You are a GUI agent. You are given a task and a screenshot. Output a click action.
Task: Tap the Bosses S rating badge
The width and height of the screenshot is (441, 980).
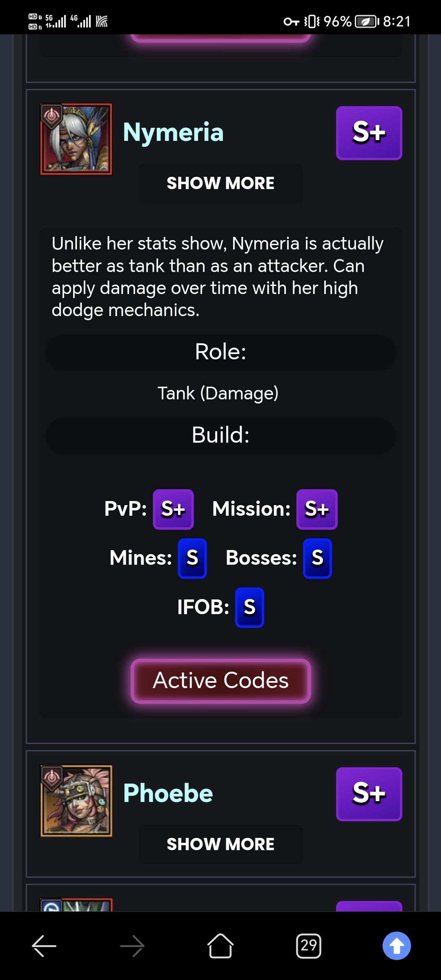[317, 558]
